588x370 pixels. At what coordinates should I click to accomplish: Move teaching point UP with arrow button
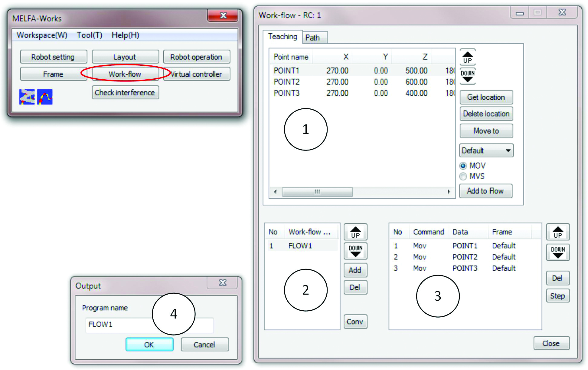(x=468, y=57)
